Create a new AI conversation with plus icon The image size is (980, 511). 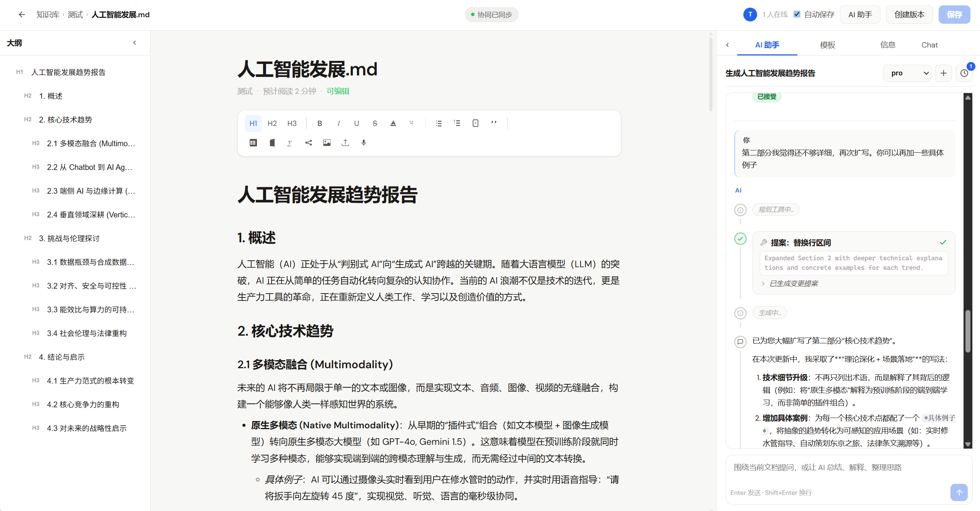coord(944,73)
